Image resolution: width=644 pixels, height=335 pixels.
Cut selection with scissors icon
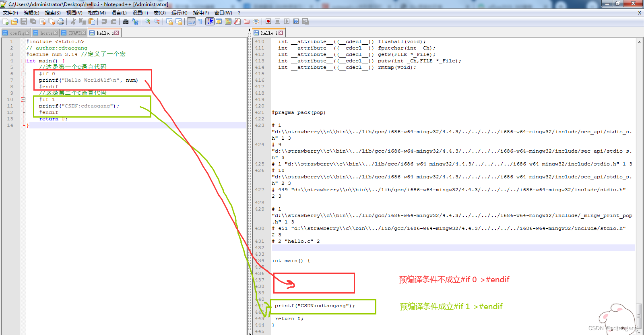[x=73, y=21]
